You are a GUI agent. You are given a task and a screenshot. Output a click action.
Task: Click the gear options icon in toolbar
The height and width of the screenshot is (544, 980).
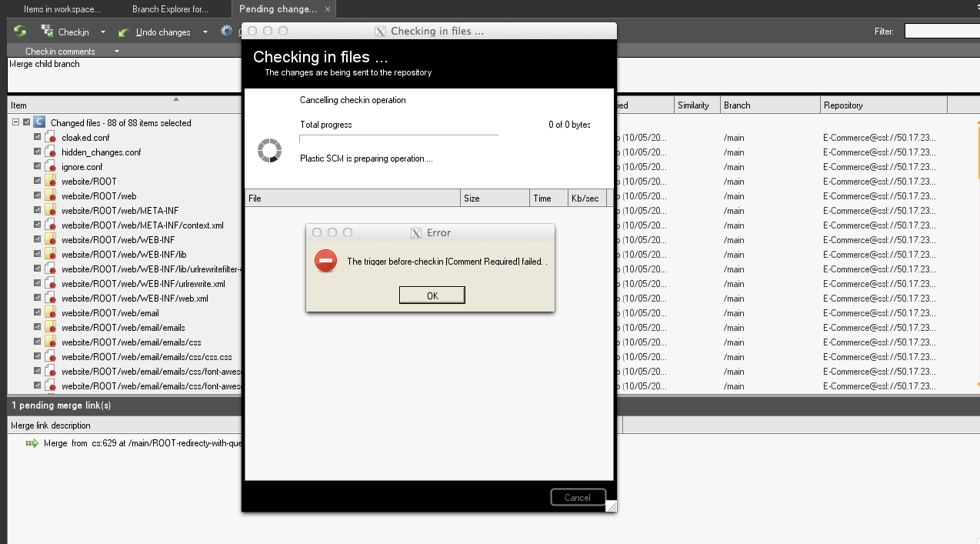coord(226,32)
